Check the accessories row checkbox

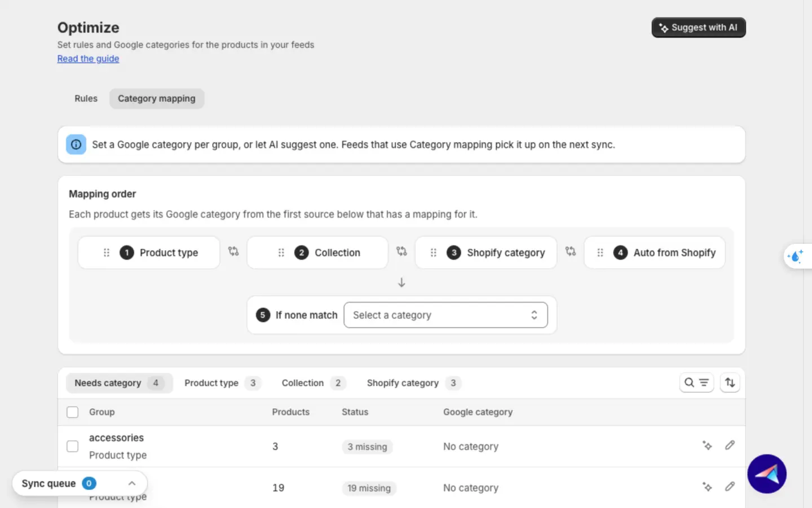73,446
